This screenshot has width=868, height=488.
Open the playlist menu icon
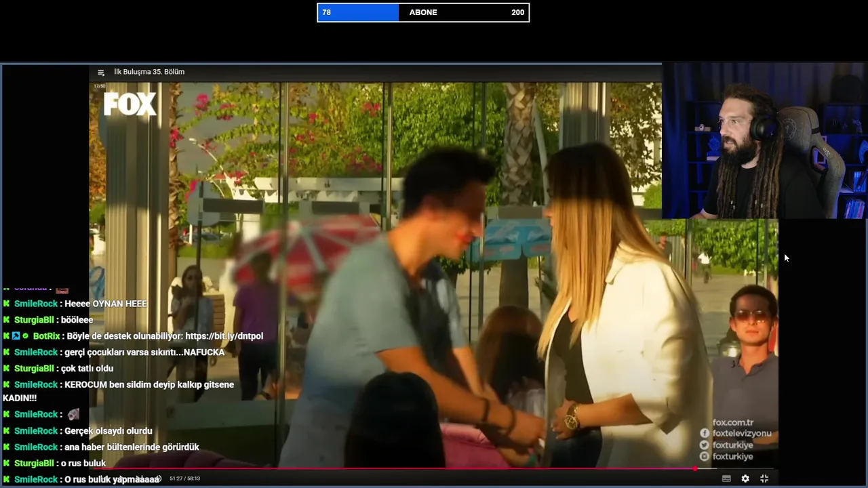point(101,73)
